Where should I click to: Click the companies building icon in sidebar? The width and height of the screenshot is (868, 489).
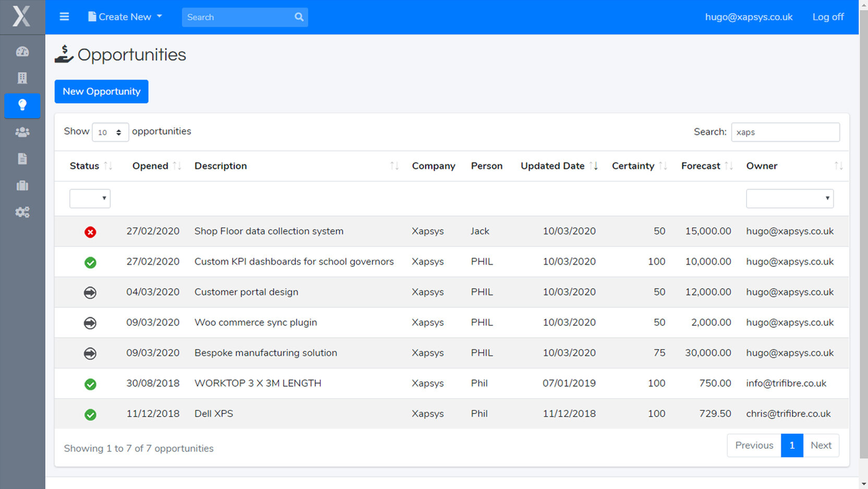tap(22, 78)
